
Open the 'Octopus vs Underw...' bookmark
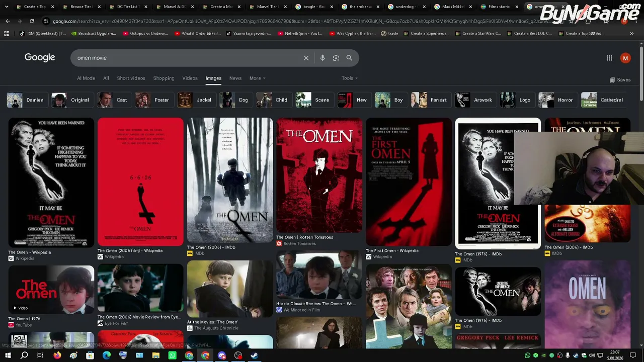145,34
